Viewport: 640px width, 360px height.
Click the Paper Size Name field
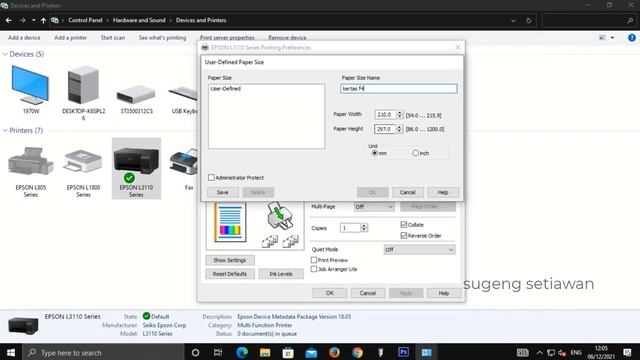point(399,89)
